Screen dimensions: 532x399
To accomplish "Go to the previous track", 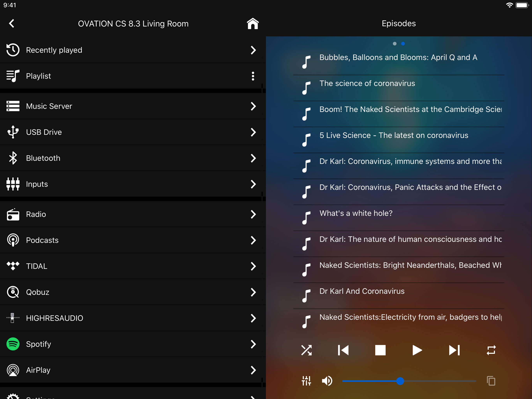I will pos(343,350).
